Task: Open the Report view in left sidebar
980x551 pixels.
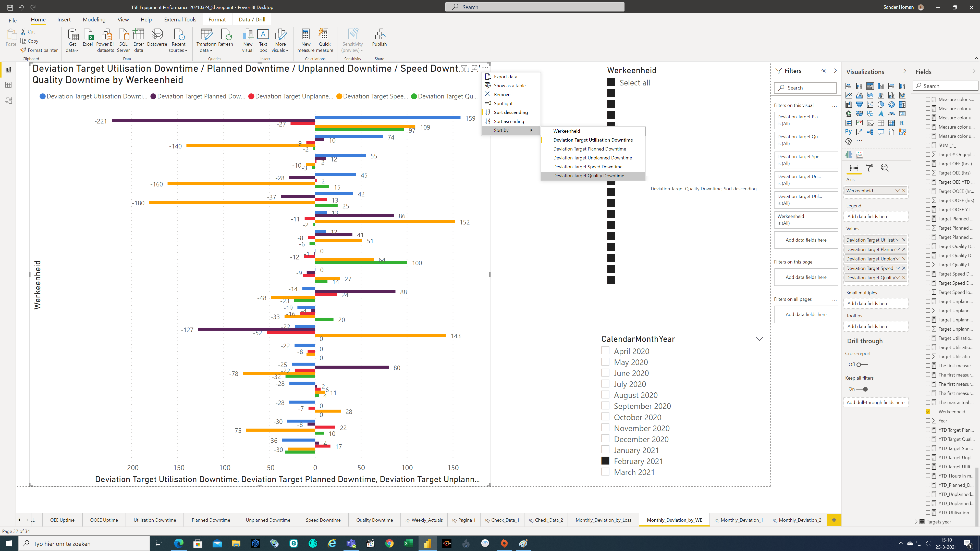Action: pos(8,70)
